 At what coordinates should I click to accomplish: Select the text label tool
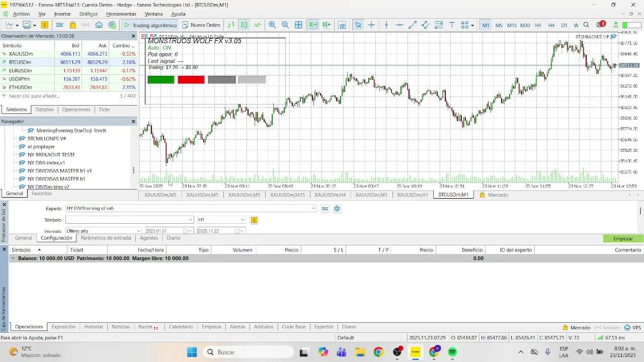pos(452,25)
